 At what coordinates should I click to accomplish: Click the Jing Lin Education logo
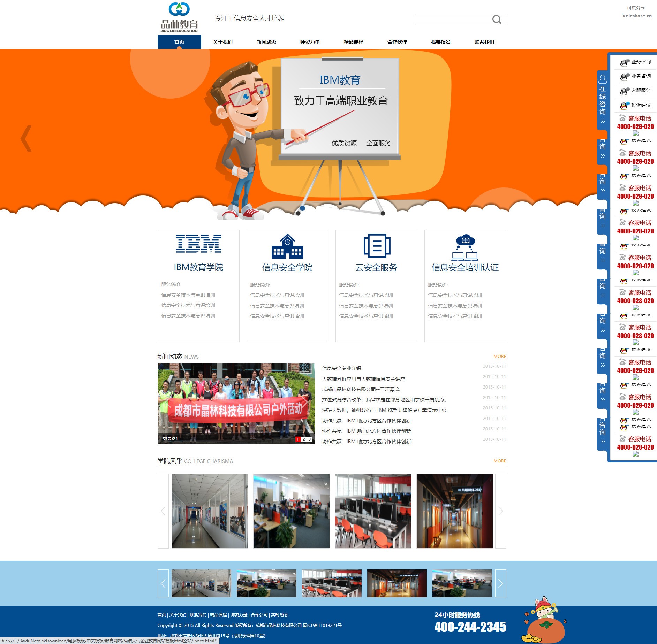[x=179, y=17]
